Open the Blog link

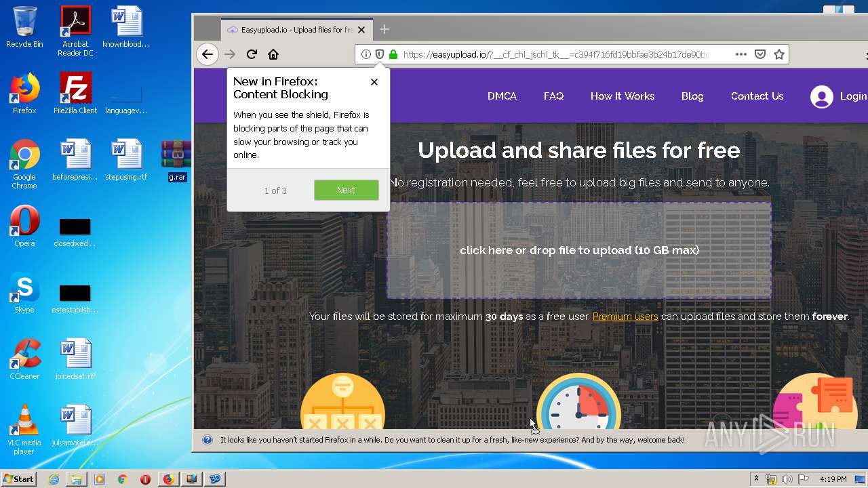(692, 96)
